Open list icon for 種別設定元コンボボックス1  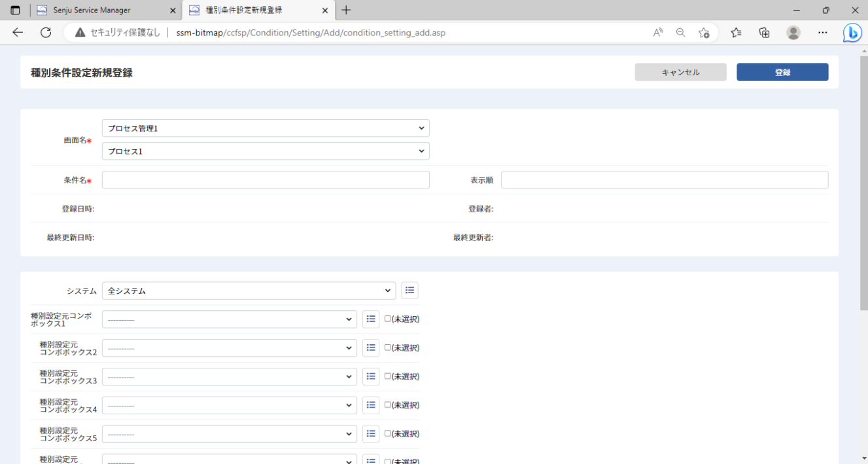(x=371, y=319)
